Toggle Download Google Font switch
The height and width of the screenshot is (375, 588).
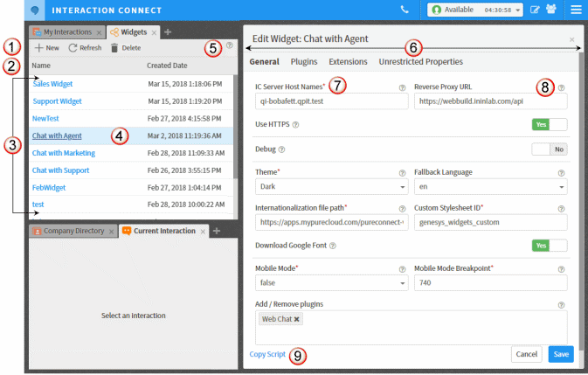coord(549,246)
